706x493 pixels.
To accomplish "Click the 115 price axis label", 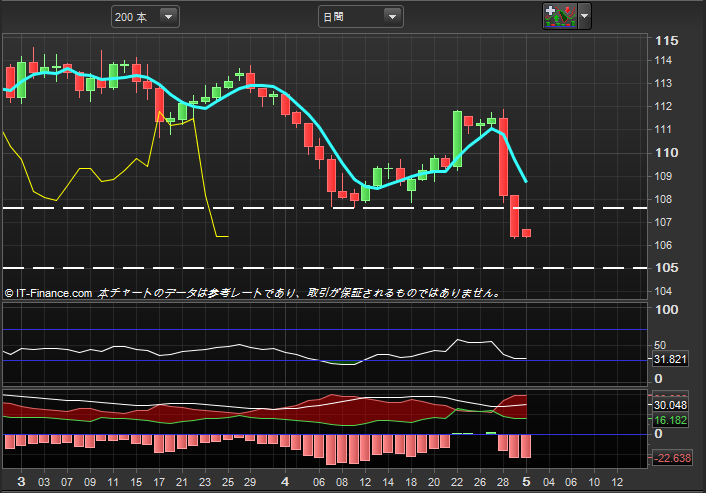I will click(x=666, y=41).
